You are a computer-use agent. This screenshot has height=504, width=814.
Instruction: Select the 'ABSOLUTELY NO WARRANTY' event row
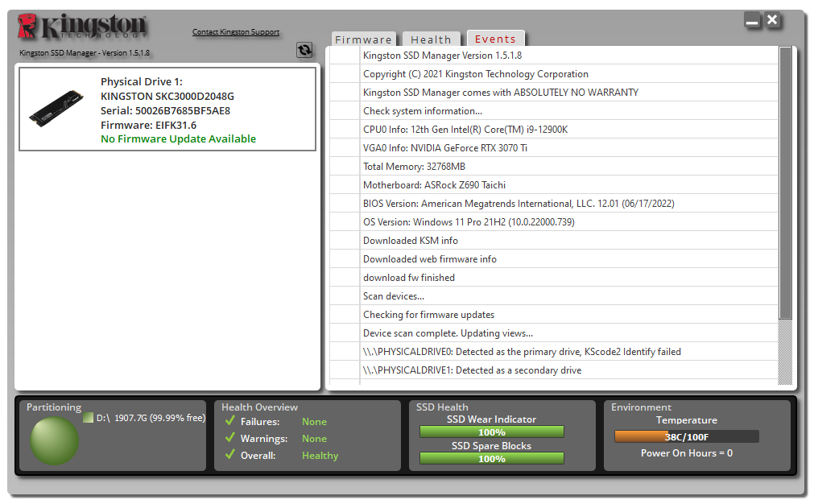[x=553, y=93]
